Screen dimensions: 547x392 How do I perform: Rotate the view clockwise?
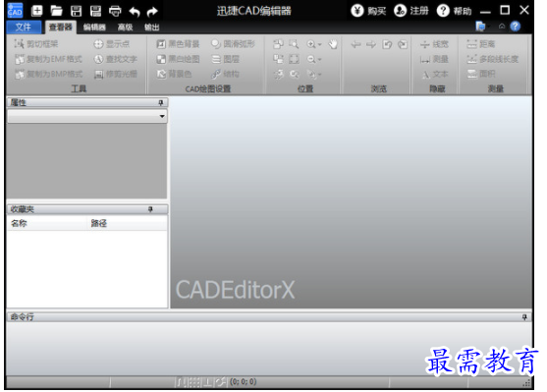point(403,44)
